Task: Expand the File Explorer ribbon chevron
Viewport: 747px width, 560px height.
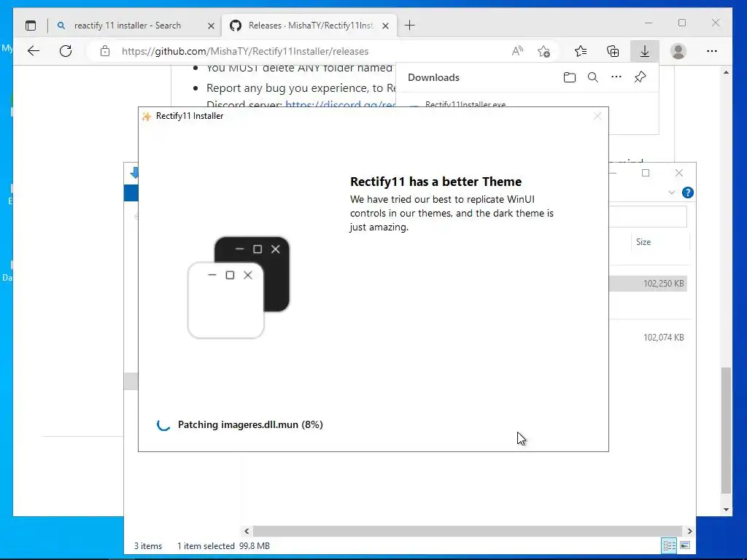Action: pyautogui.click(x=671, y=192)
